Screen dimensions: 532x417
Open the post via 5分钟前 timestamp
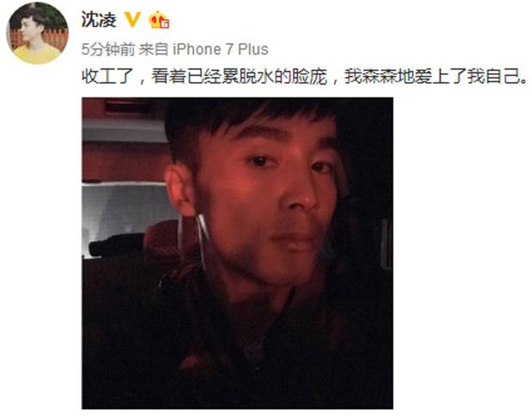coord(108,49)
